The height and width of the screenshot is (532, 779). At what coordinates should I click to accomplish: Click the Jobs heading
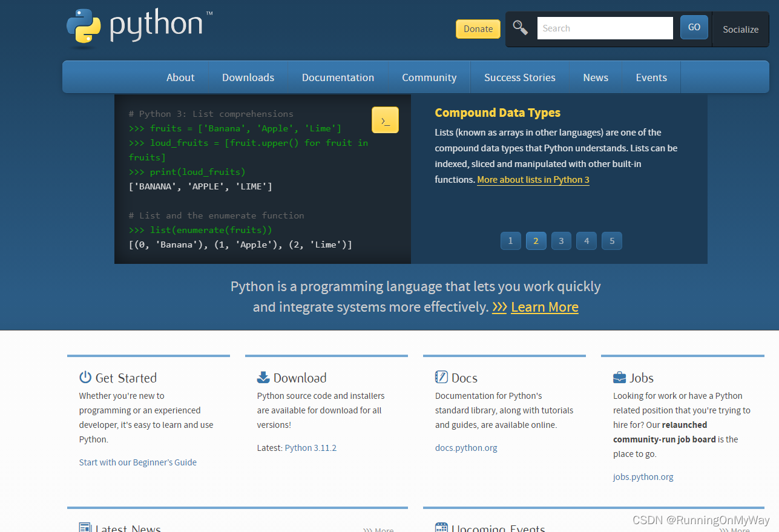coord(642,378)
